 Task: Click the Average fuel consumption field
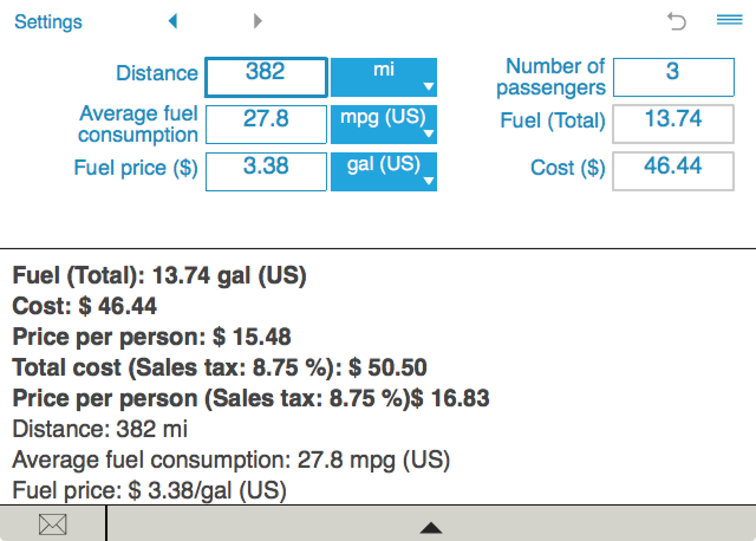[266, 124]
